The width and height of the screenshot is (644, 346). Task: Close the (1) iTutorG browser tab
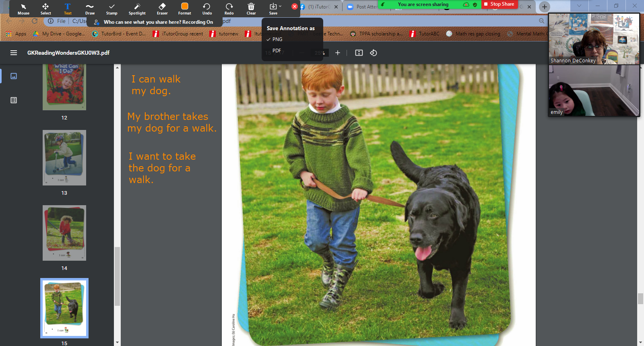pos(336,7)
